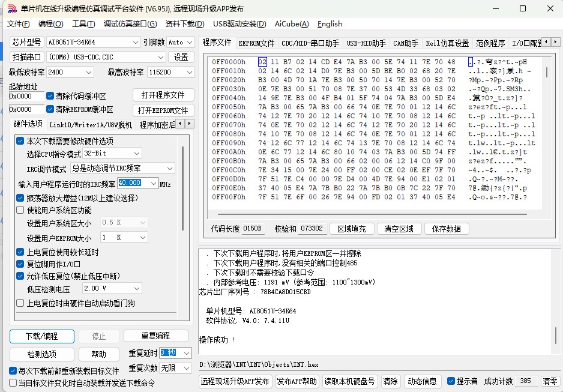Click 打开EEPROM文件 button
This screenshot has height=392, width=563.
pos(163,110)
